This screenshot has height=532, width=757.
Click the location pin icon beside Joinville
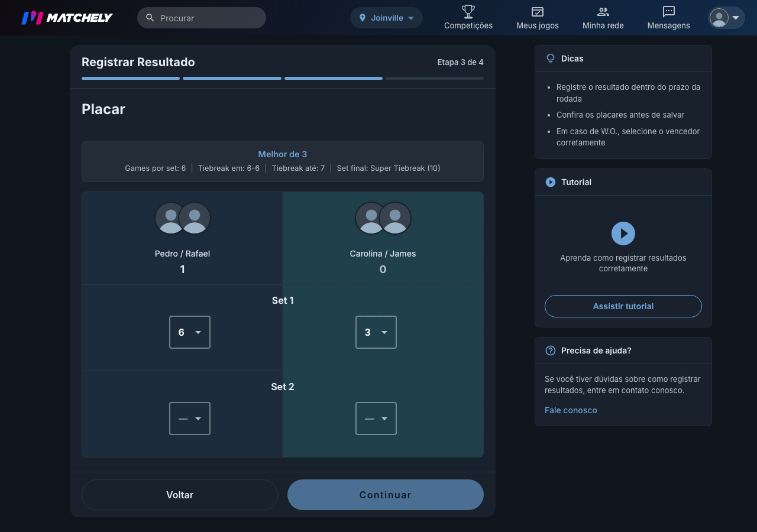(x=363, y=18)
